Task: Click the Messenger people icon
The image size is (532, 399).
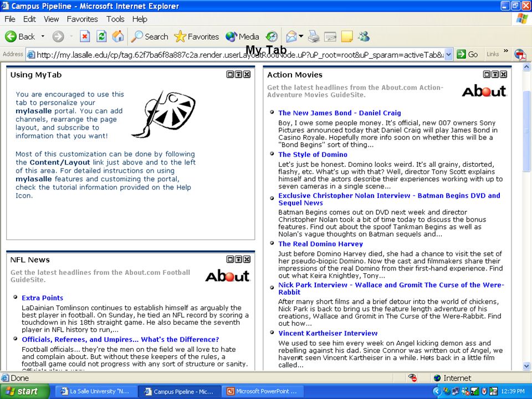Action: point(364,37)
